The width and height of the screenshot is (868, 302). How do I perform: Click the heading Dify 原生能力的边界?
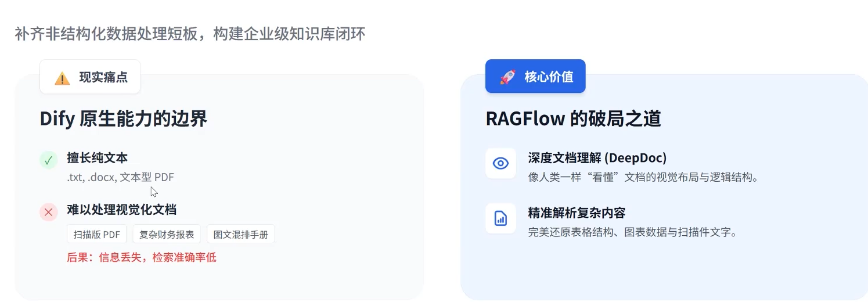(124, 119)
